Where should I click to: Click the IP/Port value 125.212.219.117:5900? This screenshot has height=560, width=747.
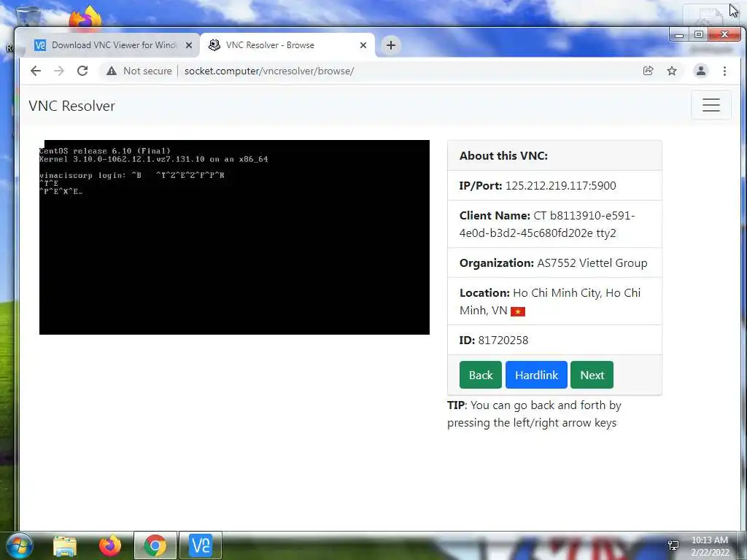[561, 186]
